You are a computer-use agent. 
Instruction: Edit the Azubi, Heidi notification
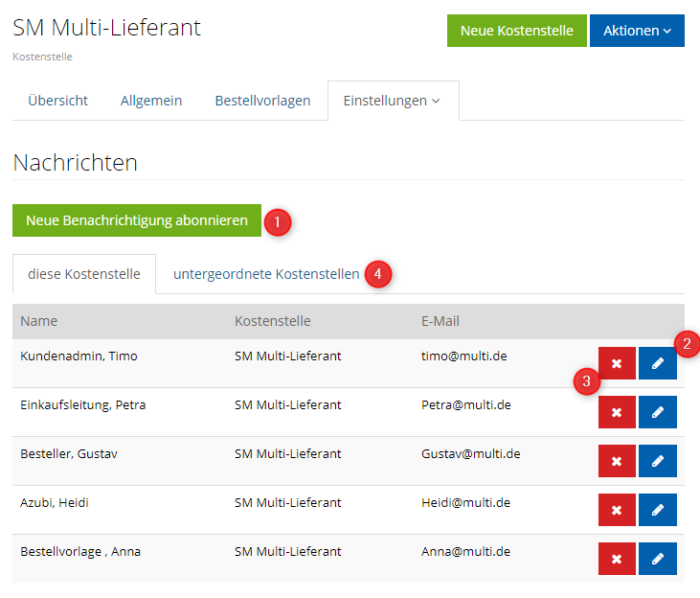[x=657, y=510]
